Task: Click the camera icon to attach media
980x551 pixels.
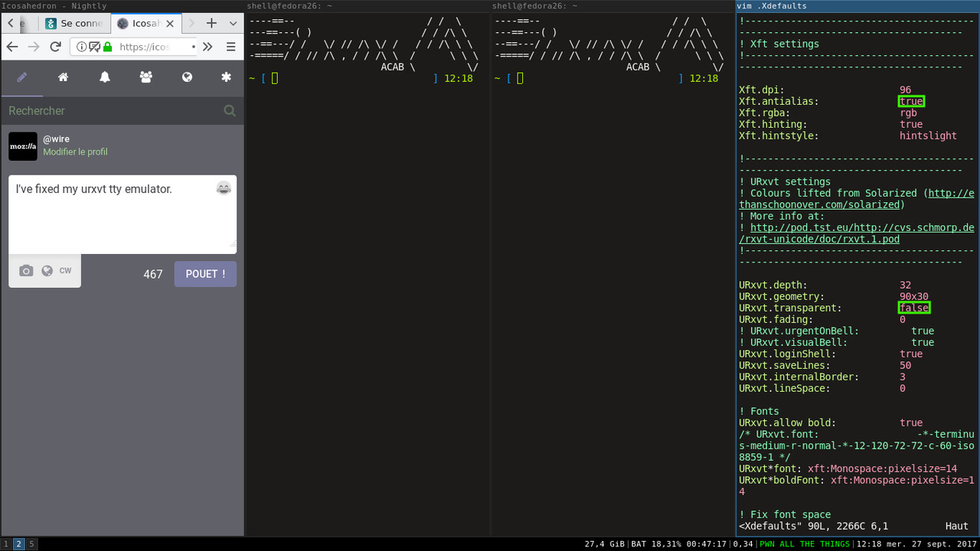Action: coord(26,271)
